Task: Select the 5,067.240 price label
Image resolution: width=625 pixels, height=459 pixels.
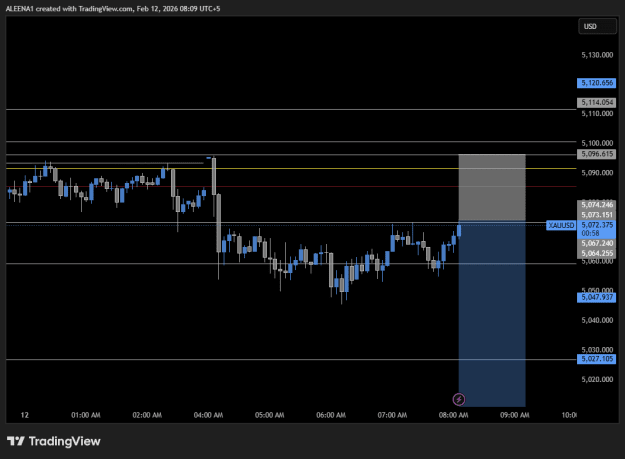Action: (596, 243)
